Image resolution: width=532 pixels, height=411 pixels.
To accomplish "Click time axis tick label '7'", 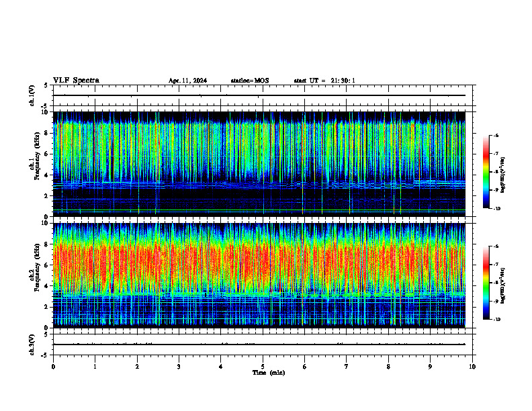I will [347, 367].
